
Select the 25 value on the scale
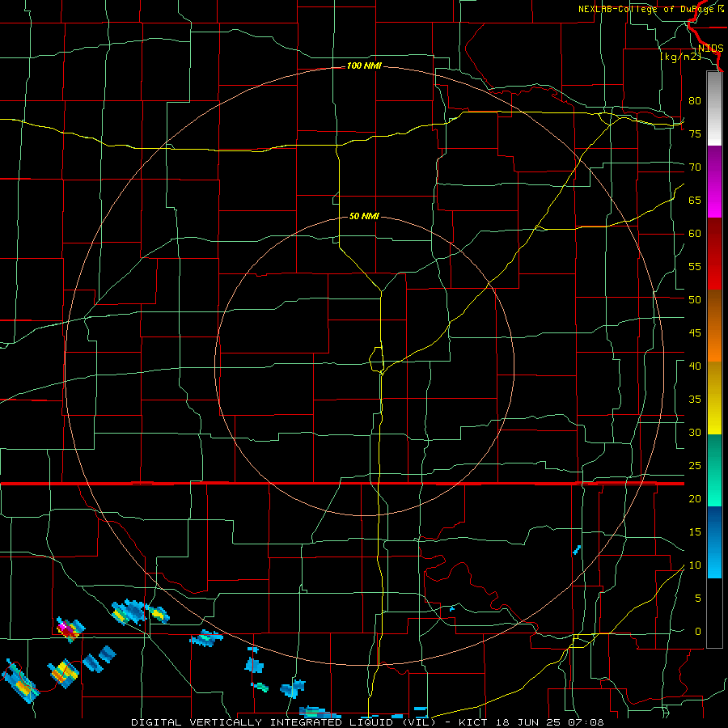(x=695, y=466)
